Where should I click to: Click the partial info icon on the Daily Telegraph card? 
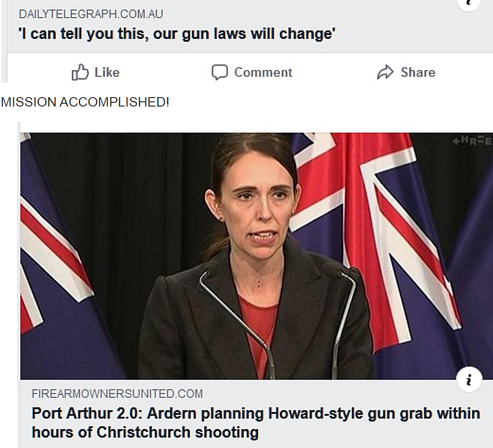click(469, 4)
